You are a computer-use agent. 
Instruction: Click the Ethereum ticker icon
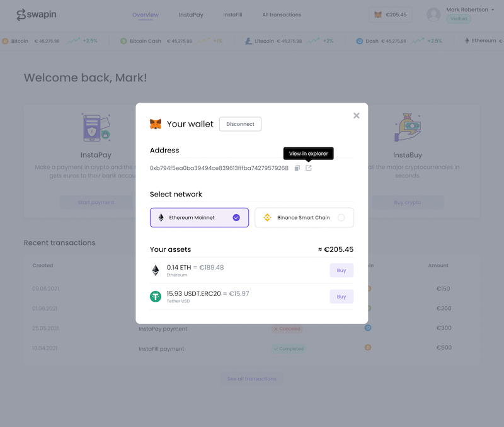467,41
